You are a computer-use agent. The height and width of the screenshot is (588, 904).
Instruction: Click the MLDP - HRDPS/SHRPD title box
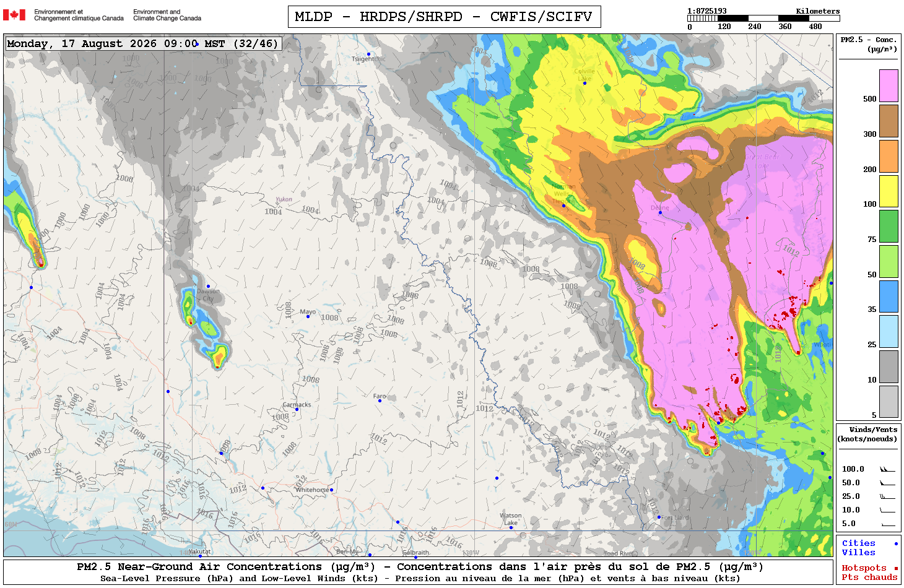[444, 17]
